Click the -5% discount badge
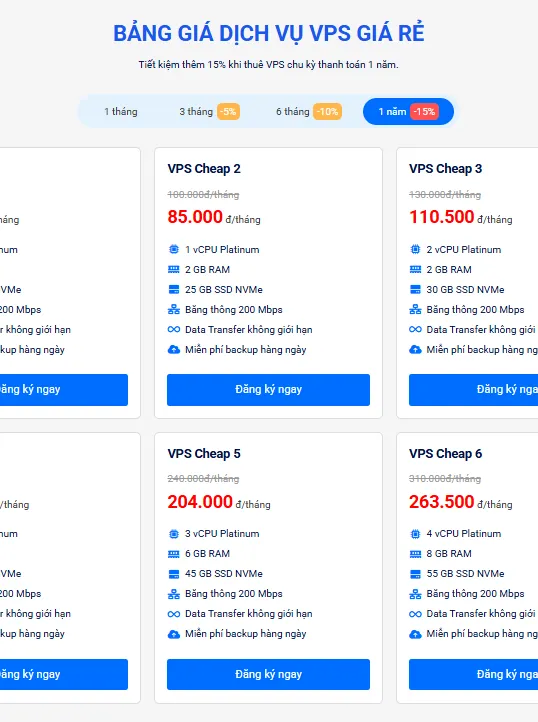 pyautogui.click(x=228, y=111)
